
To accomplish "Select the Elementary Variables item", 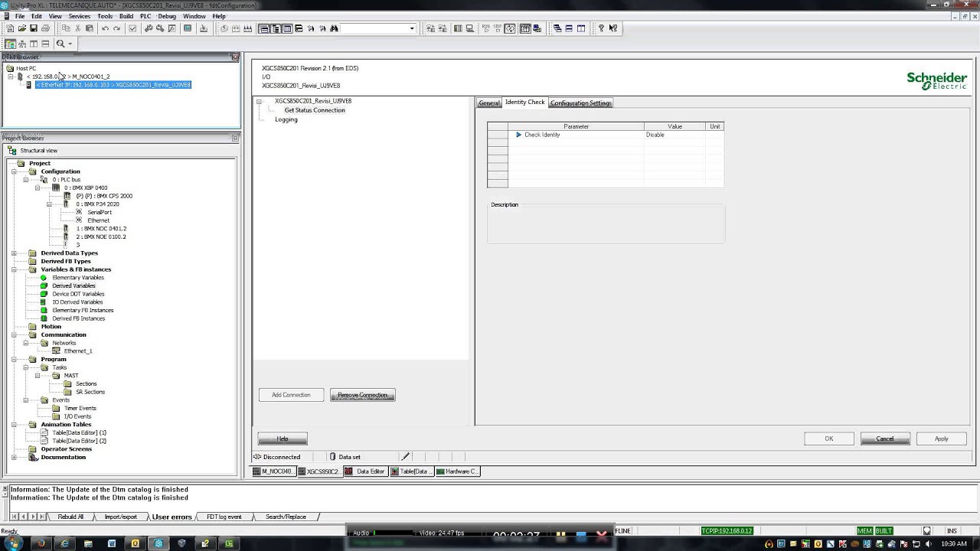I will (78, 278).
